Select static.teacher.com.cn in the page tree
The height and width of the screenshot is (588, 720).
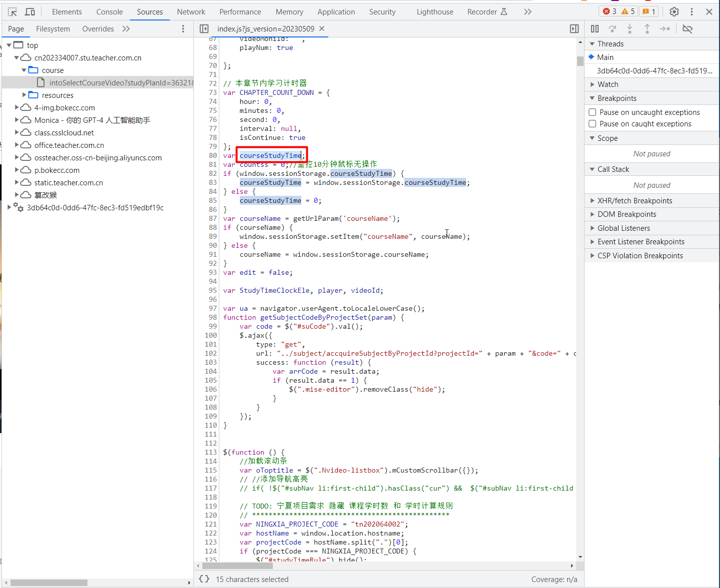(x=68, y=183)
